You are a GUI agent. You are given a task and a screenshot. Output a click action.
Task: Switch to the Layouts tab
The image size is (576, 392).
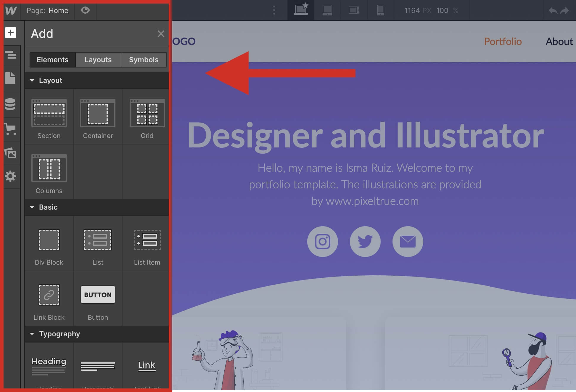point(98,60)
